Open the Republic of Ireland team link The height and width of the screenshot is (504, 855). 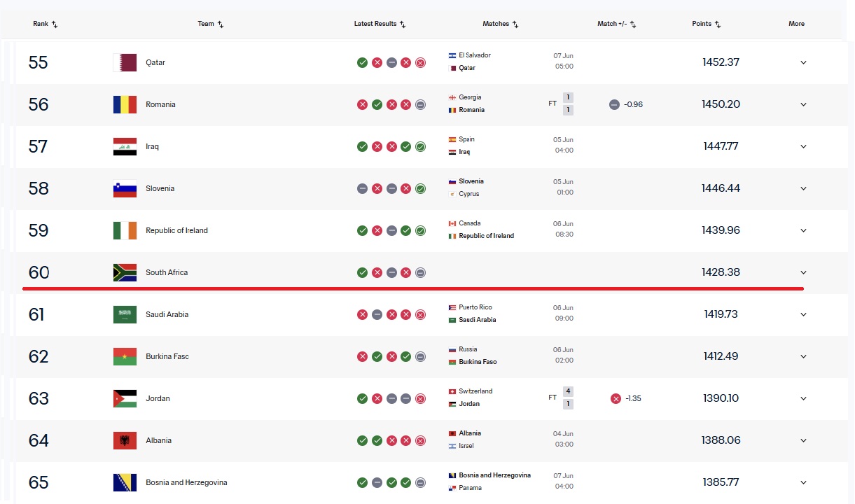coord(176,230)
